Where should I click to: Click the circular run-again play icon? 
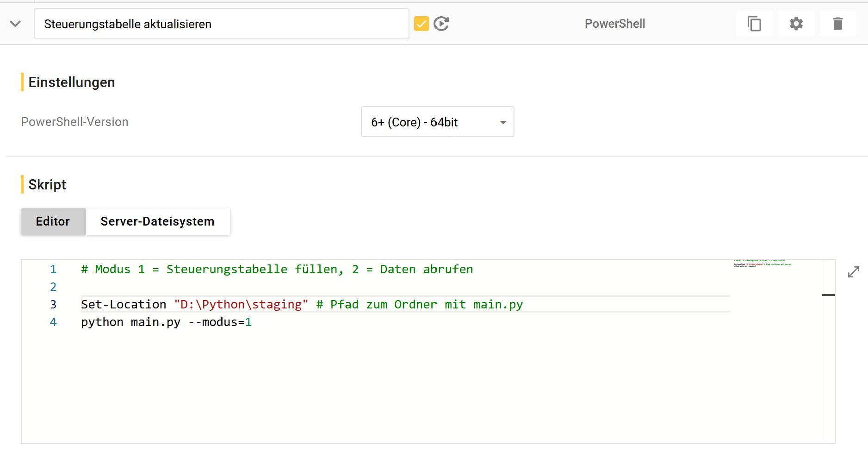(441, 24)
